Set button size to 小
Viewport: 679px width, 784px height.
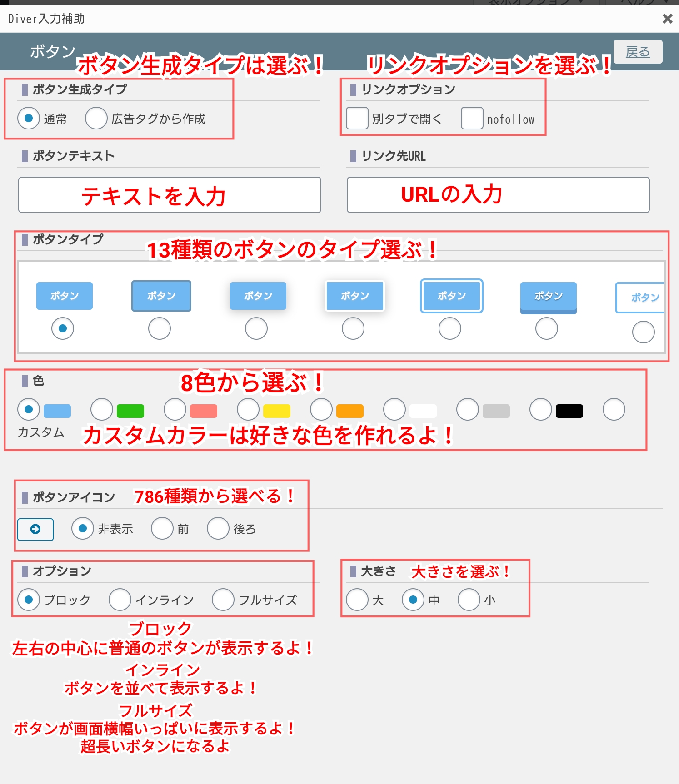[469, 600]
